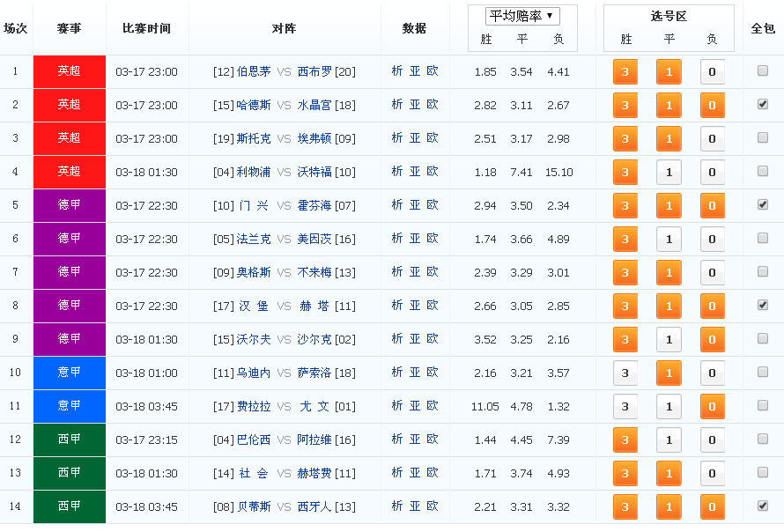The height and width of the screenshot is (532, 784).
Task: Deselect loss (0) for 费拉拉 vs 尤文
Action: (x=712, y=407)
